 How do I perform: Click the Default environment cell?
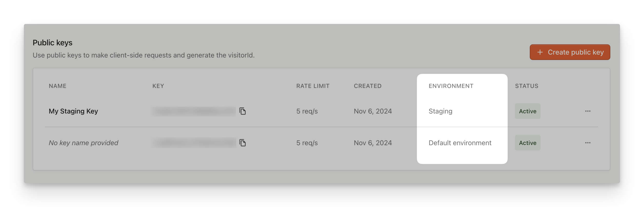click(x=460, y=143)
